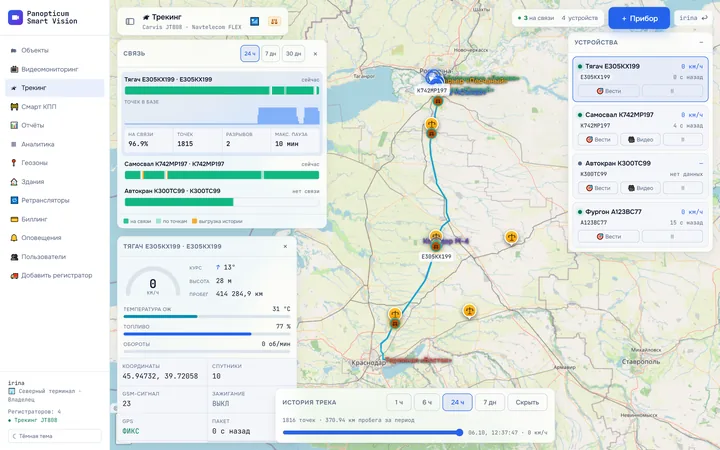Click the blue chart icon in Трекинг header

tap(254, 21)
